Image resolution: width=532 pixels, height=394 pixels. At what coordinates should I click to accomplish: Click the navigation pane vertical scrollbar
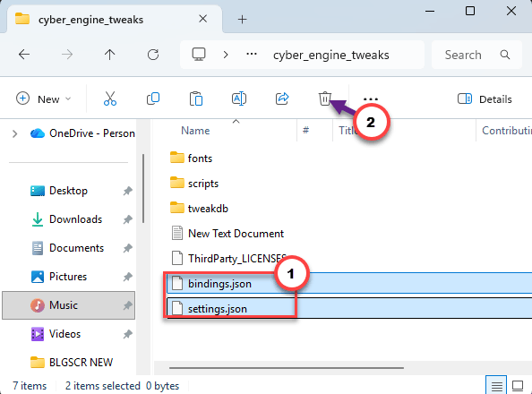coord(143,188)
